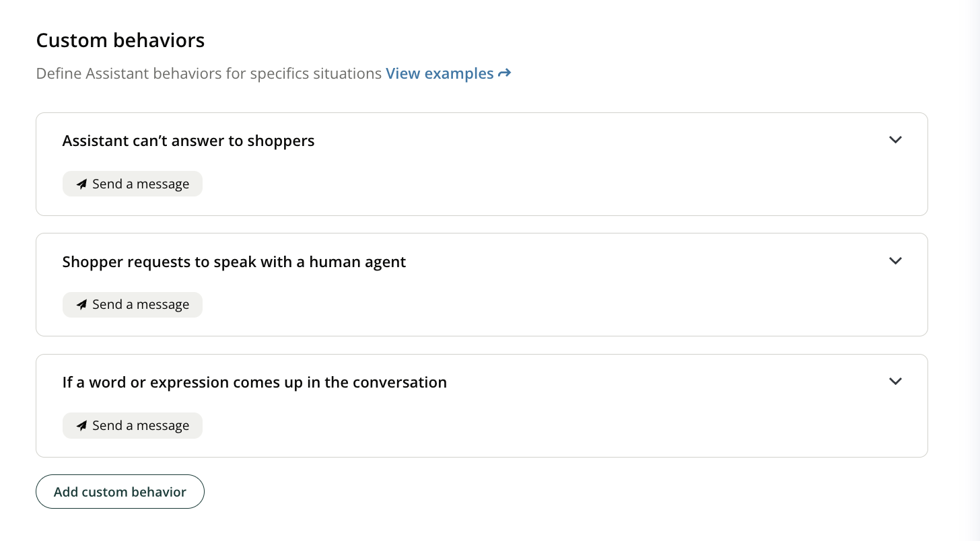Click empty area of the word/expression card
The image size is (980, 541).
[538, 424]
